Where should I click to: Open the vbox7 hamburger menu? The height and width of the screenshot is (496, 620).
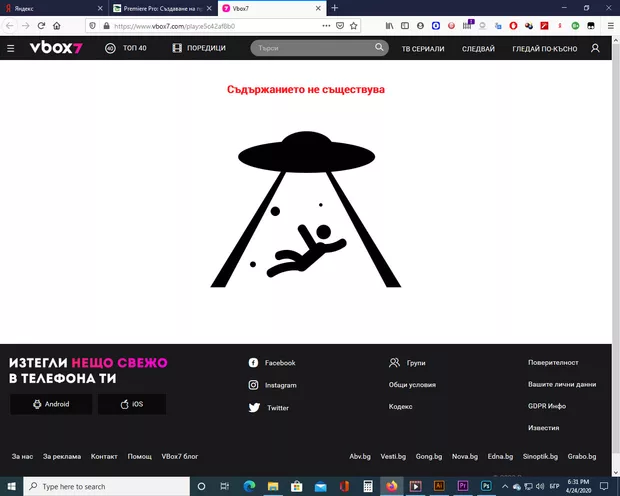(x=11, y=48)
